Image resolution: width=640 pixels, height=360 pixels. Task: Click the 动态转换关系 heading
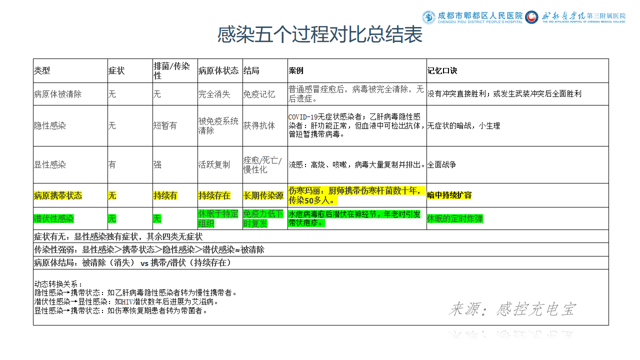58,284
